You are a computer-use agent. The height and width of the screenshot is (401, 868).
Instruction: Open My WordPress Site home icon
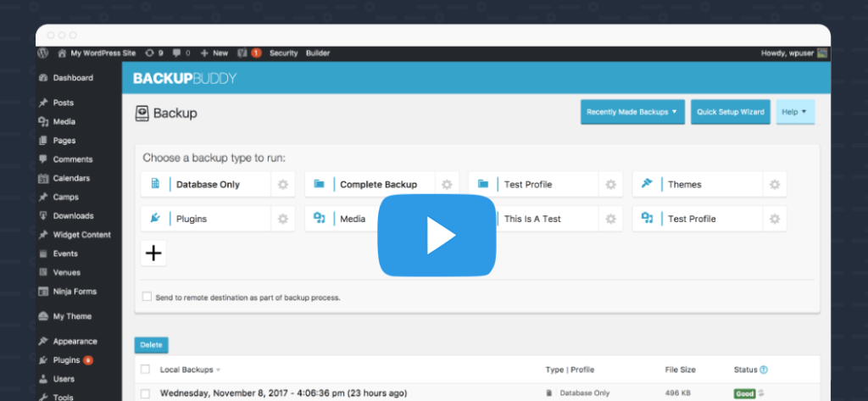click(62, 53)
